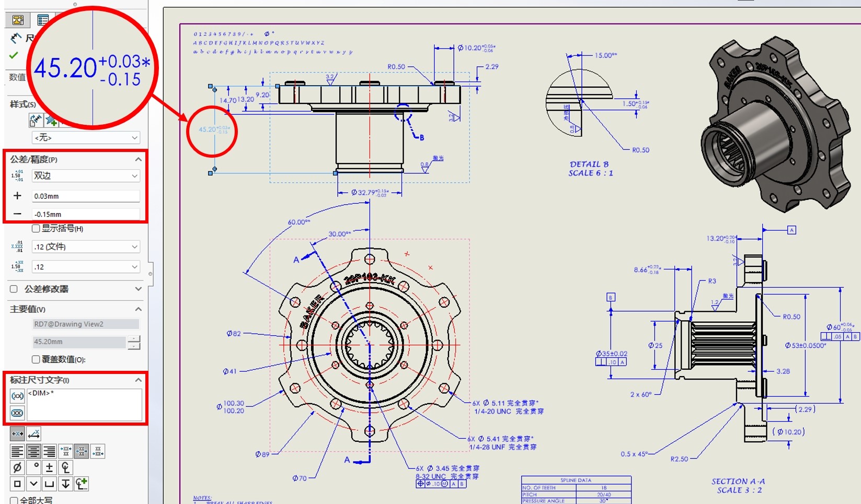Insert the plus/minus symbol
The width and height of the screenshot is (861, 504).
(50, 467)
